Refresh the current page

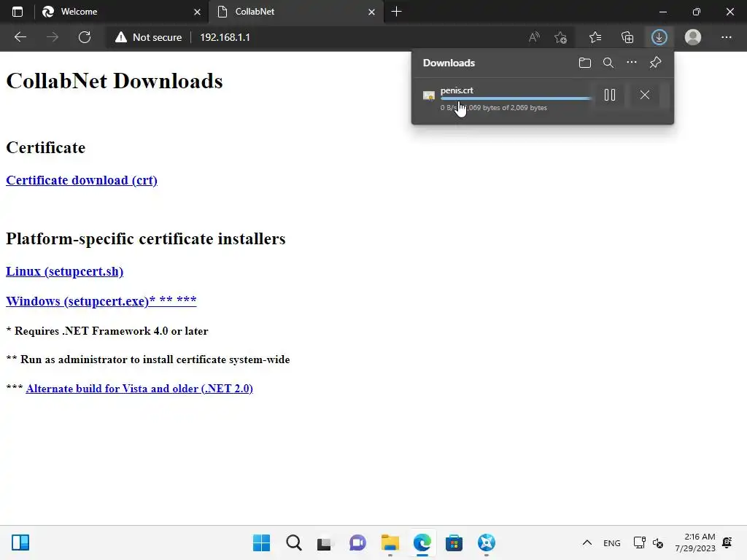pos(85,37)
